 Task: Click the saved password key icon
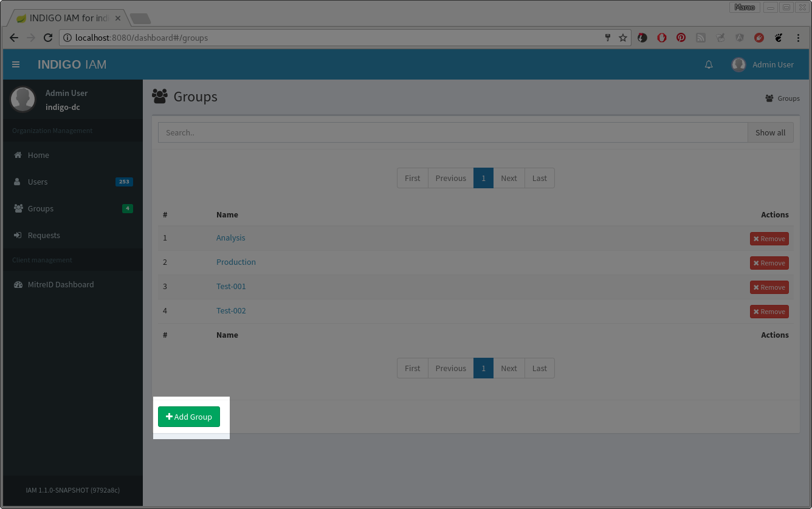point(607,38)
